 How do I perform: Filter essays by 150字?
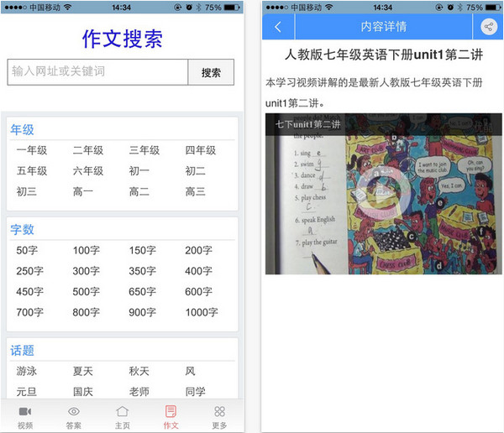point(143,250)
